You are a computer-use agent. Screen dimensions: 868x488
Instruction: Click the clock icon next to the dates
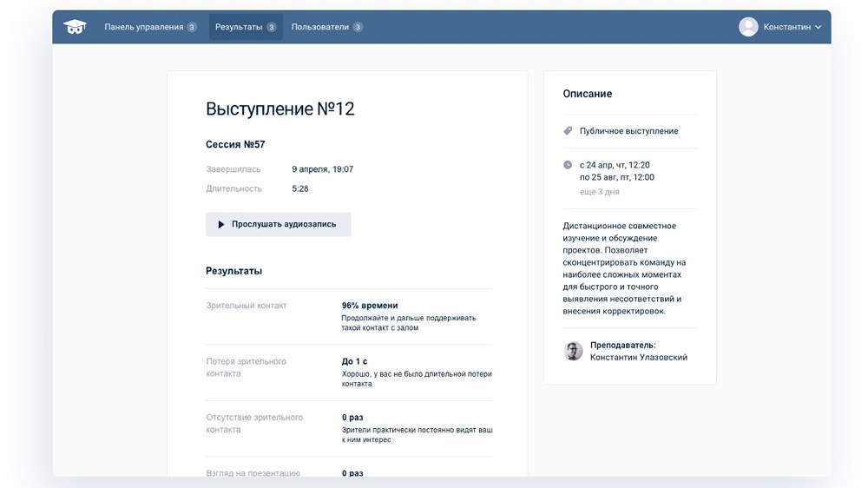[568, 165]
